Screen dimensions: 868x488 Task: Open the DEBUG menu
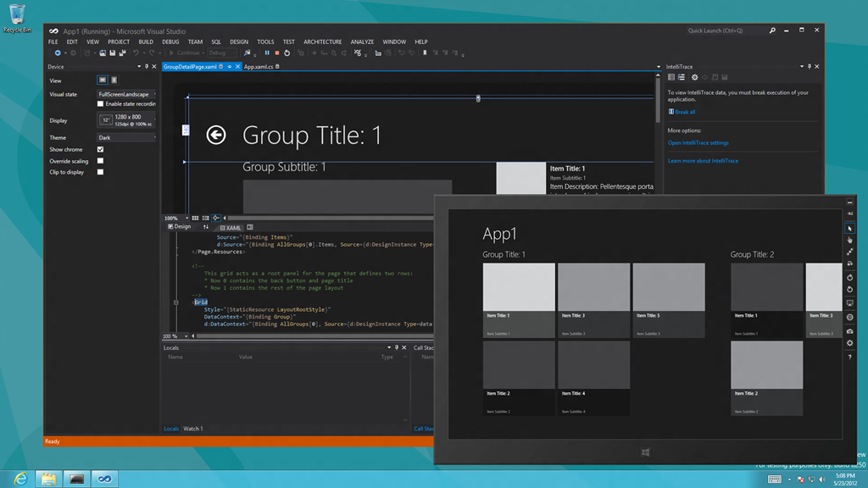[x=170, y=42]
